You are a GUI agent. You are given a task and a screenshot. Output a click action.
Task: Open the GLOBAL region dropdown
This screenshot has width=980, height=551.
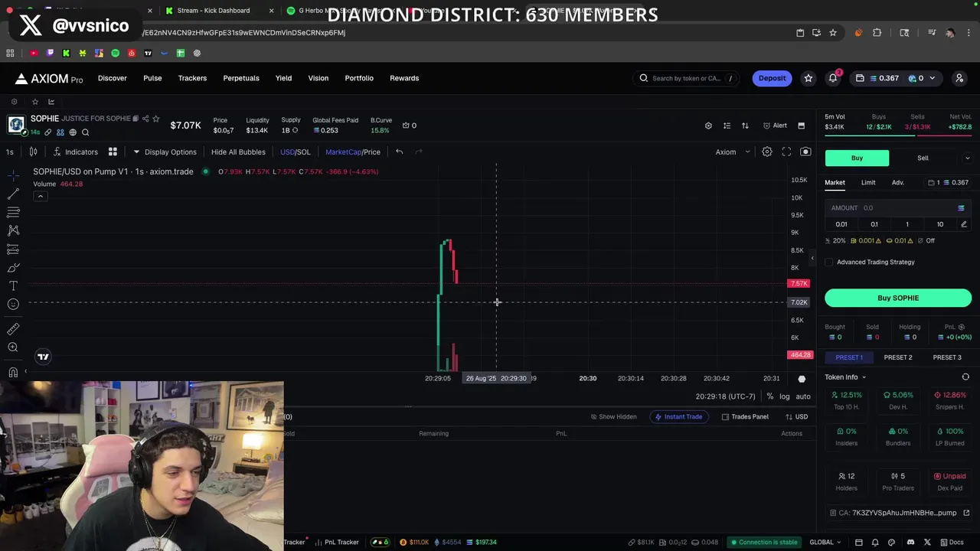pos(826,543)
